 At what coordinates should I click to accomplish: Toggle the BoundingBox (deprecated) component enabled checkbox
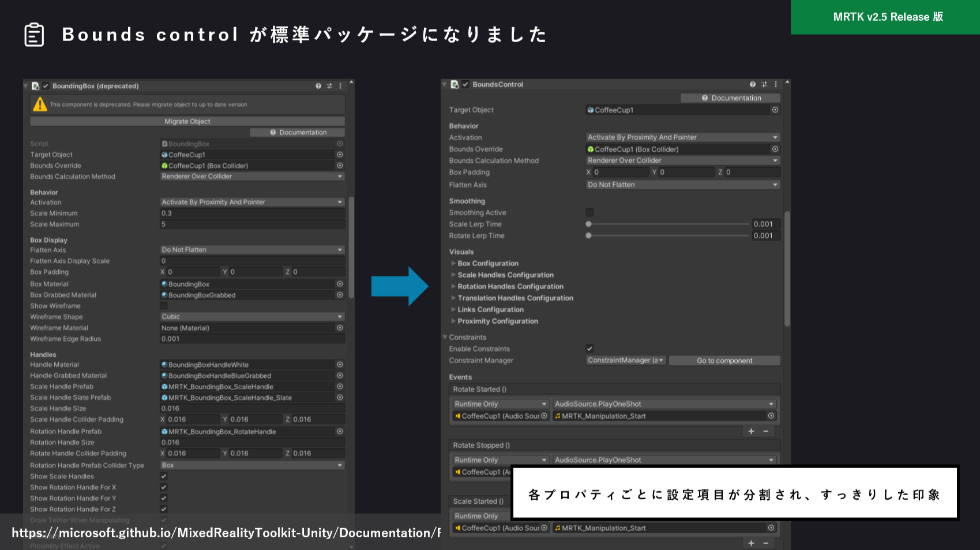tap(46, 86)
